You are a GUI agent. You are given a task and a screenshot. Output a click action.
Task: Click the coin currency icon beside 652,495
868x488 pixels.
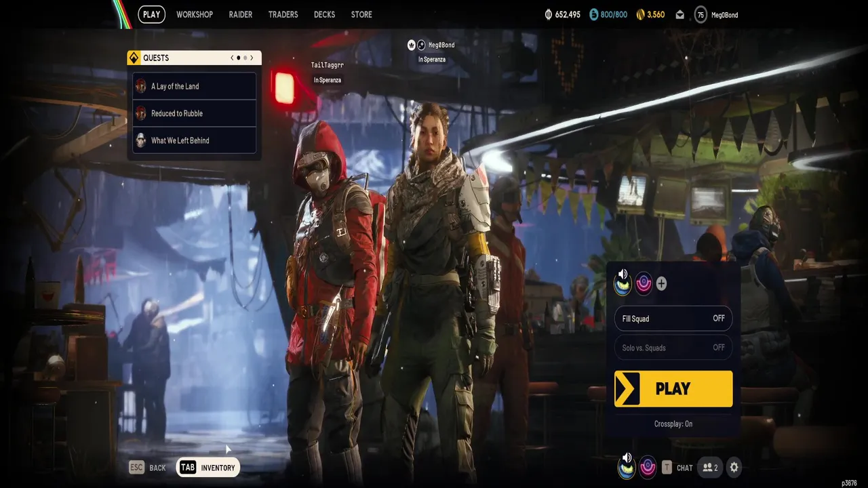549,15
